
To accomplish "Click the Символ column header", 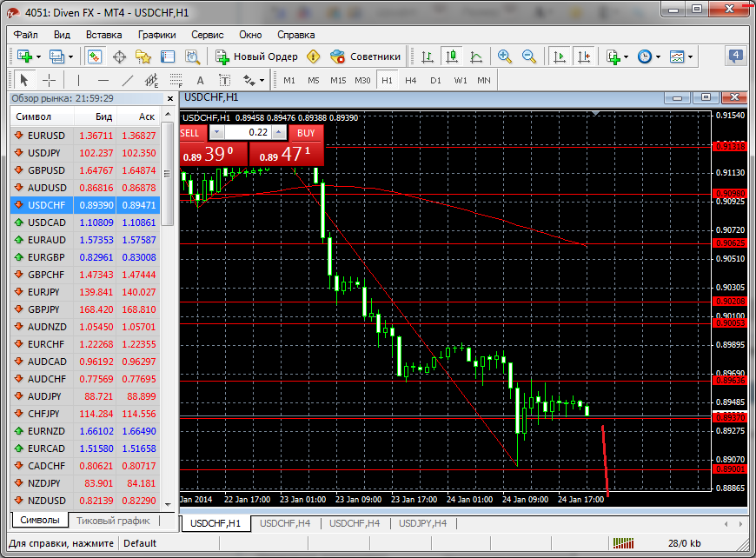I will coord(43,116).
